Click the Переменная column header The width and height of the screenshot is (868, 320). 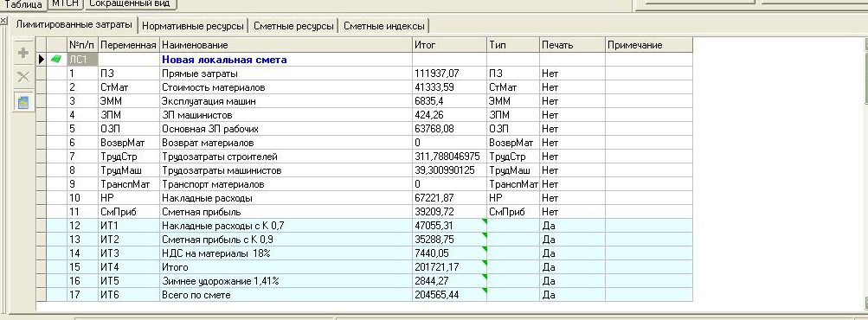(x=129, y=45)
